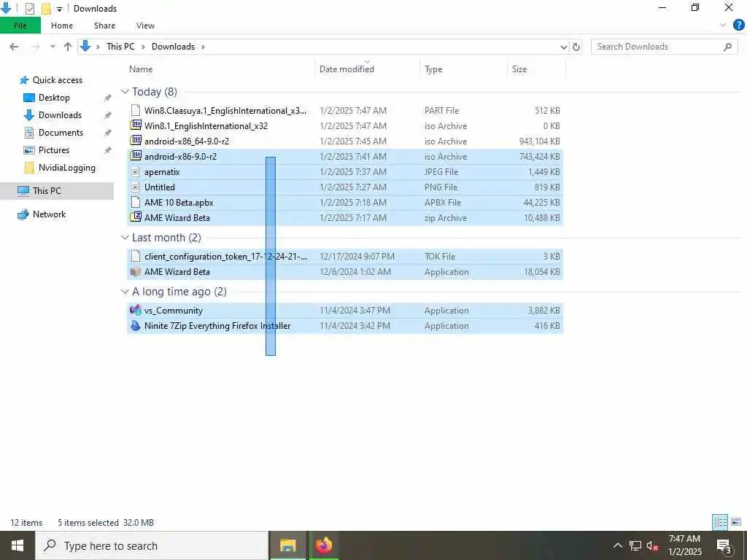The width and height of the screenshot is (747, 560).
Task: Switch to Details view layout button
Action: 720,522
